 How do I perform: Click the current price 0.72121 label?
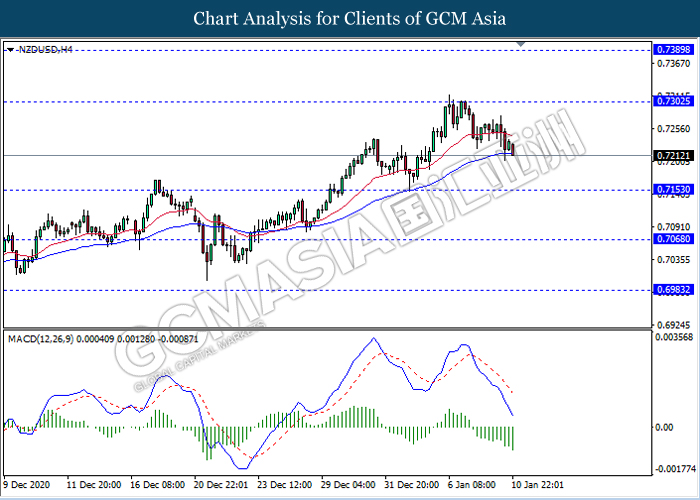pyautogui.click(x=673, y=156)
